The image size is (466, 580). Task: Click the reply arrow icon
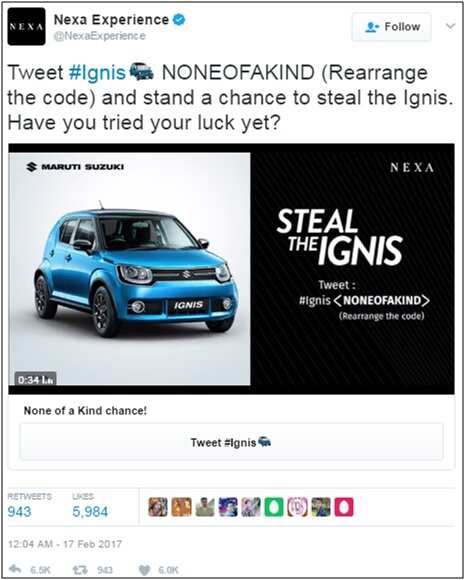pyautogui.click(x=15, y=569)
